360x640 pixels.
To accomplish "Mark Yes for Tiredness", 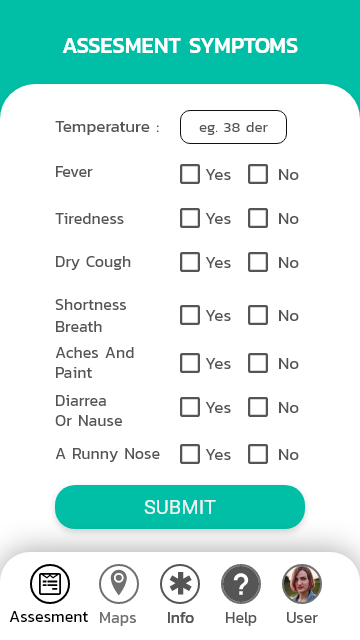I will (x=190, y=218).
